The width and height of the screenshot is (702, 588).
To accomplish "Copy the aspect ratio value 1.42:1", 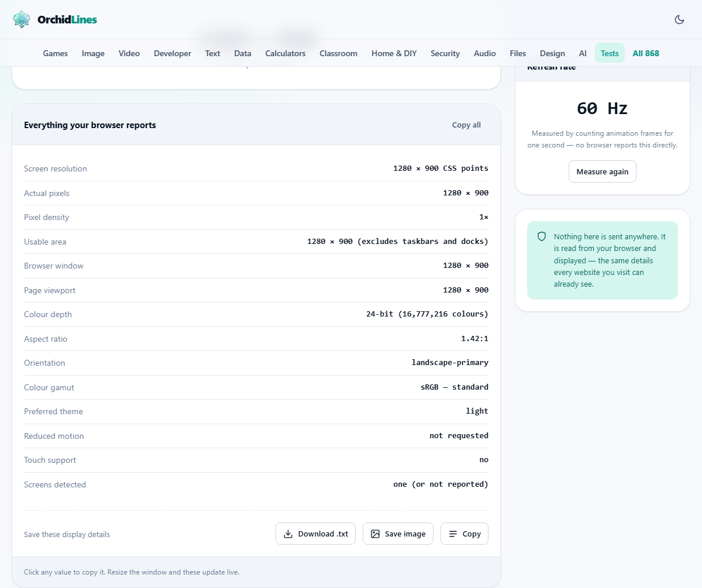I will click(474, 339).
